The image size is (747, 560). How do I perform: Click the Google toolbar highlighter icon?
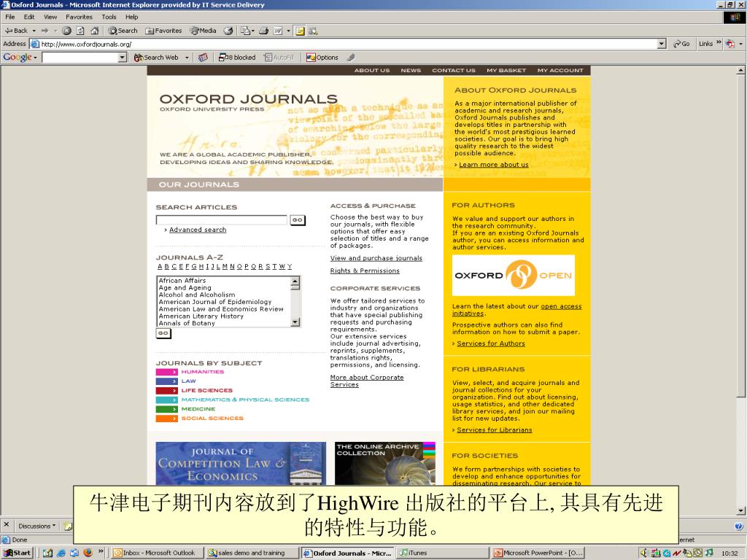coord(351,57)
